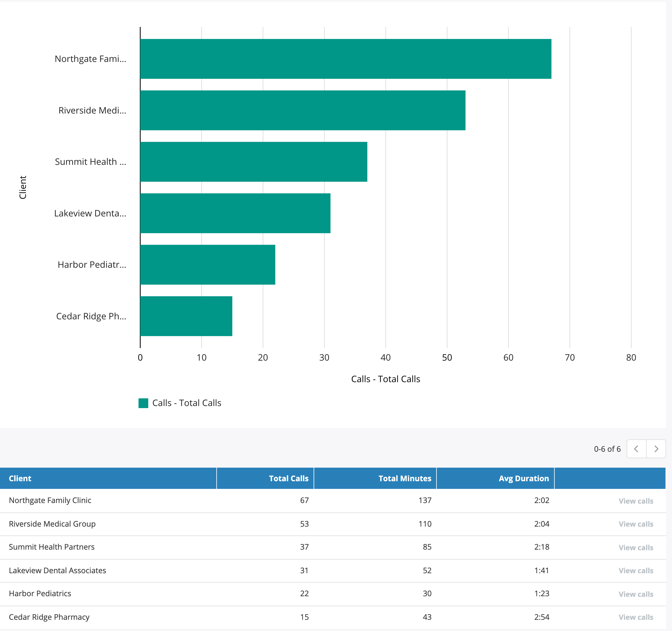
Task: View calls for Lakeview Dental Associates
Action: (636, 571)
